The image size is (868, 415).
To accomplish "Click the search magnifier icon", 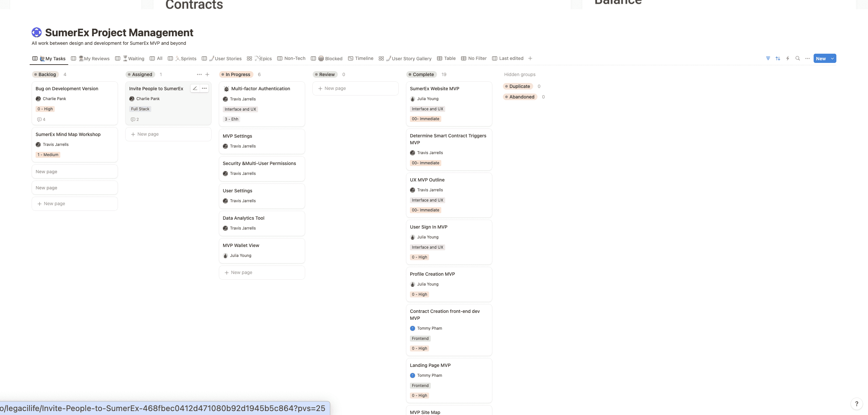I will click(x=797, y=58).
